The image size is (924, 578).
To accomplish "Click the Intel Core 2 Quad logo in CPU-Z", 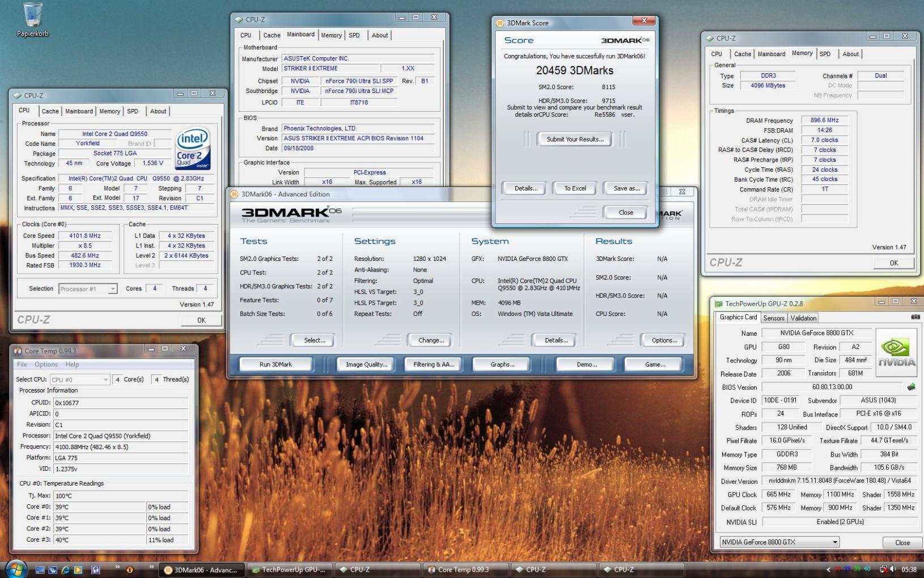I will click(x=193, y=148).
